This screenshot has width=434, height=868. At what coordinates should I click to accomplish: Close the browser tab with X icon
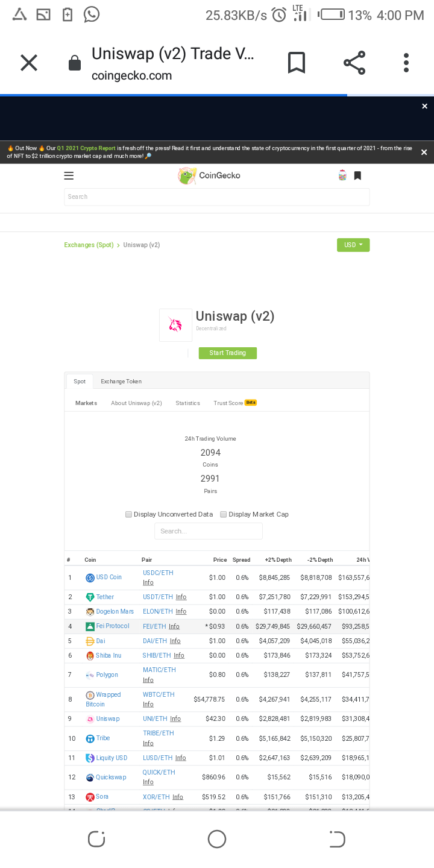coord(29,63)
